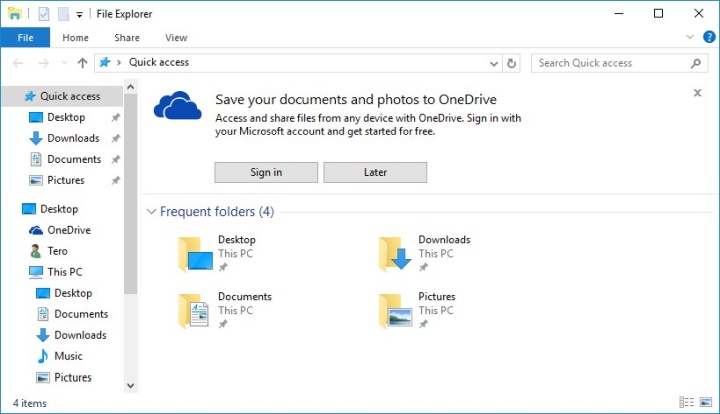Switch to large icons view in status bar
The width and height of the screenshot is (720, 414).
click(x=704, y=403)
